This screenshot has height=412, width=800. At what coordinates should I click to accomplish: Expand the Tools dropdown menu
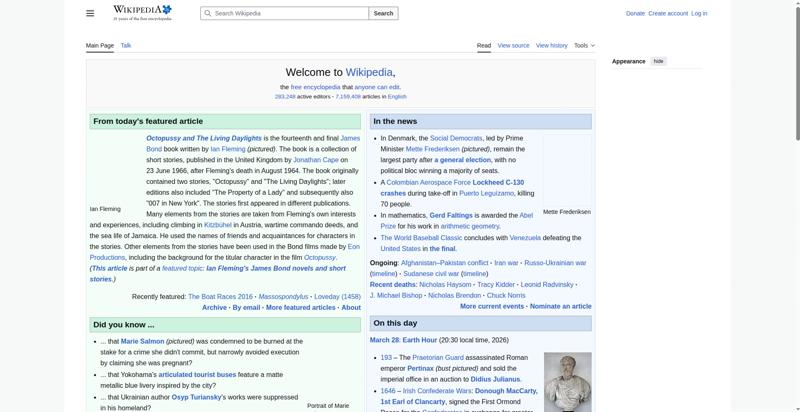[583, 45]
